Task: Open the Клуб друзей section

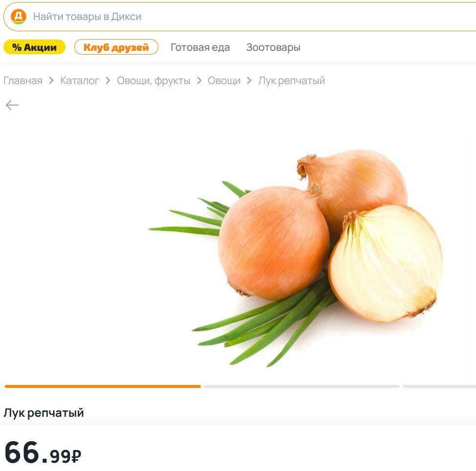Action: pos(116,47)
